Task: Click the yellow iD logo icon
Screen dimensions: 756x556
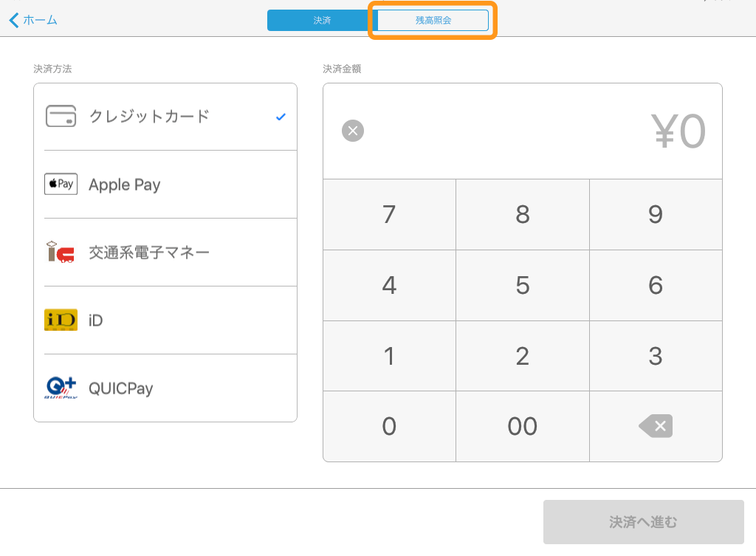Action: click(x=61, y=320)
